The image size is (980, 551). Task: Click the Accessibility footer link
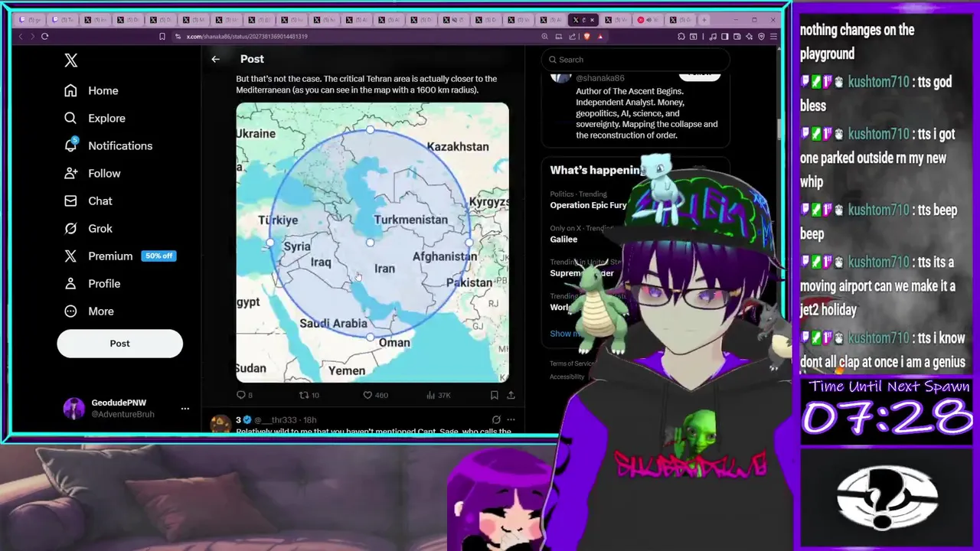567,377
